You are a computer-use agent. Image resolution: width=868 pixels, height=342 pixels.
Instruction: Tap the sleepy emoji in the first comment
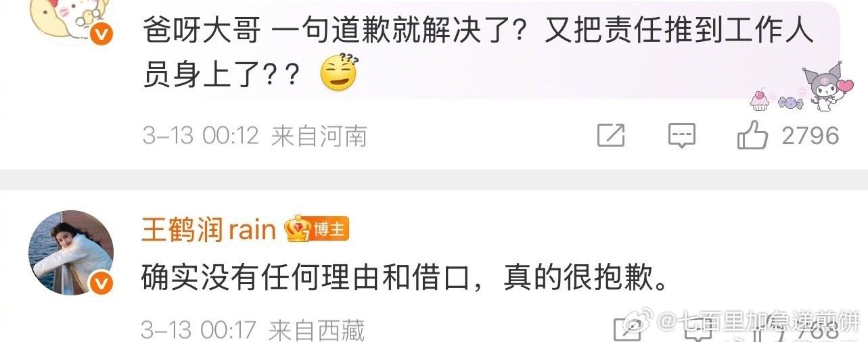click(338, 74)
